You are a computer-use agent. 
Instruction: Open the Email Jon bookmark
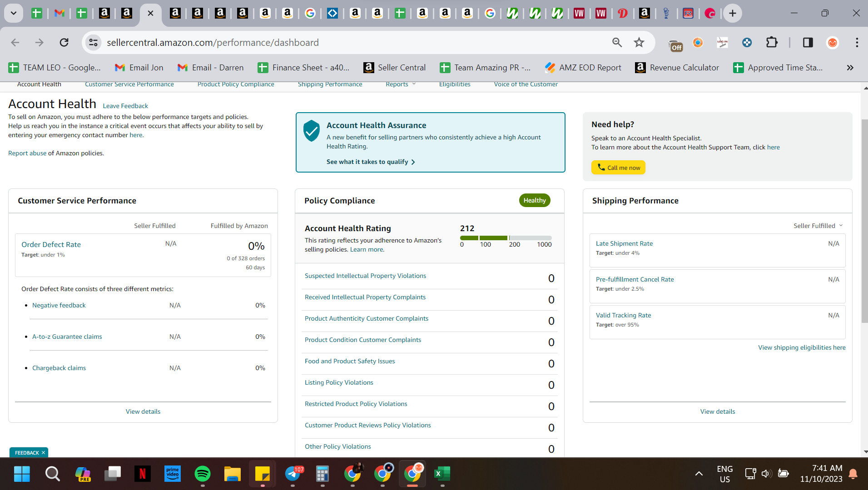(x=139, y=68)
